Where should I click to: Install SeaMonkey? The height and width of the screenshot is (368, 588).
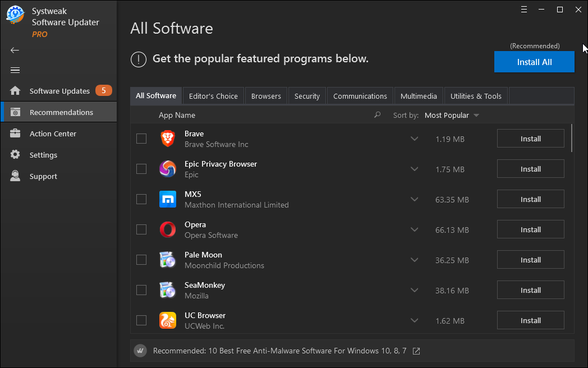(x=531, y=290)
